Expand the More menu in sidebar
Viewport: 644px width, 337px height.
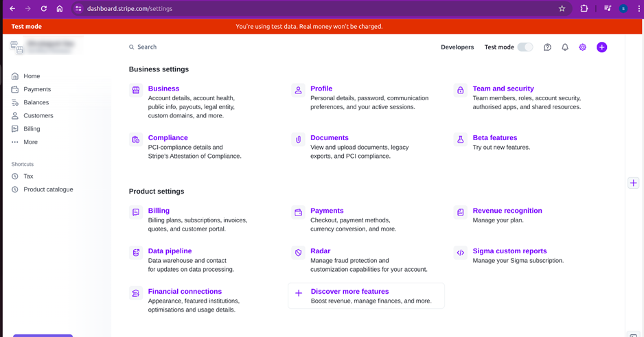(x=30, y=142)
